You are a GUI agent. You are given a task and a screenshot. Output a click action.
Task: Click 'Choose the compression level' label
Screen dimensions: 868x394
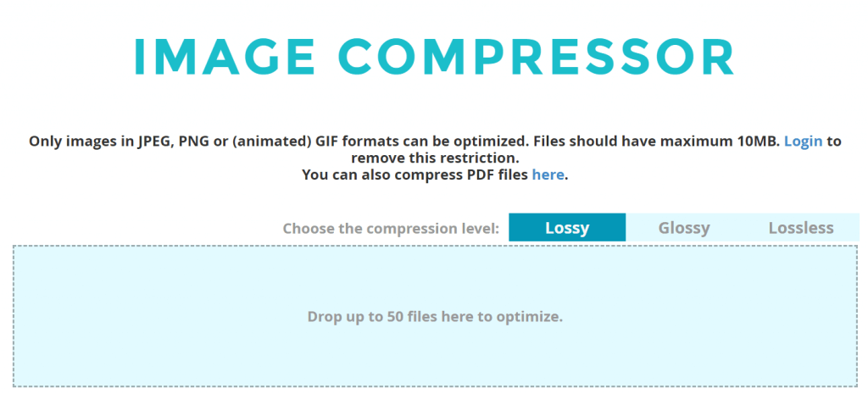tap(391, 229)
